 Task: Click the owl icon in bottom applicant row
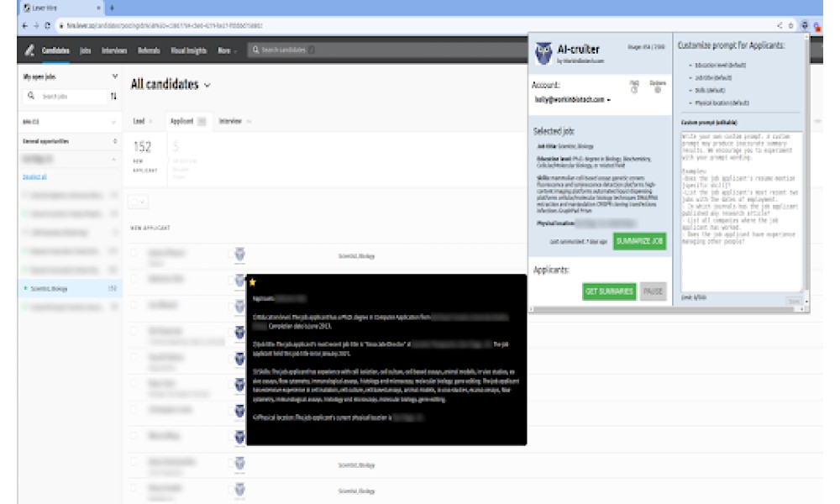239,490
